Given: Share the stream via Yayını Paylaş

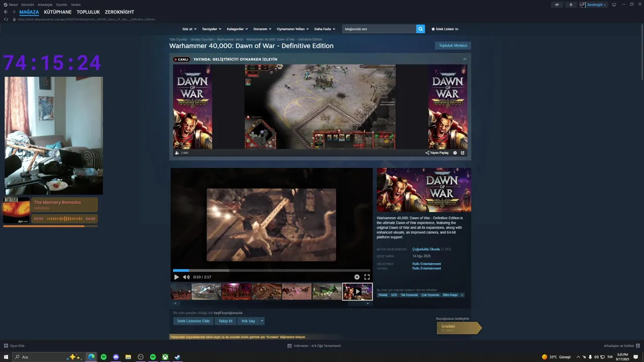Looking at the screenshot, I should 437,153.
